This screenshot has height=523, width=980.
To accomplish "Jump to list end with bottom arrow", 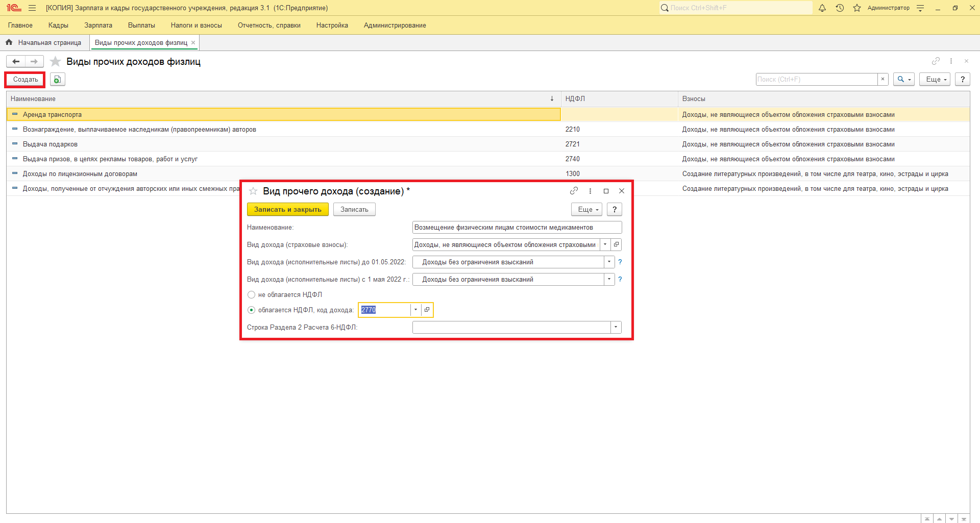I will click(x=964, y=518).
